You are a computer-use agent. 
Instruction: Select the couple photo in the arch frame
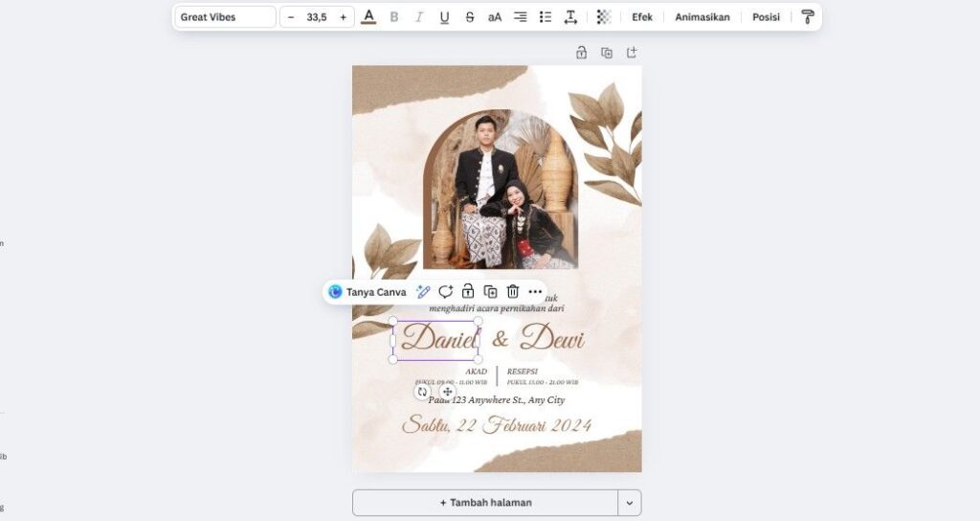tap(501, 190)
